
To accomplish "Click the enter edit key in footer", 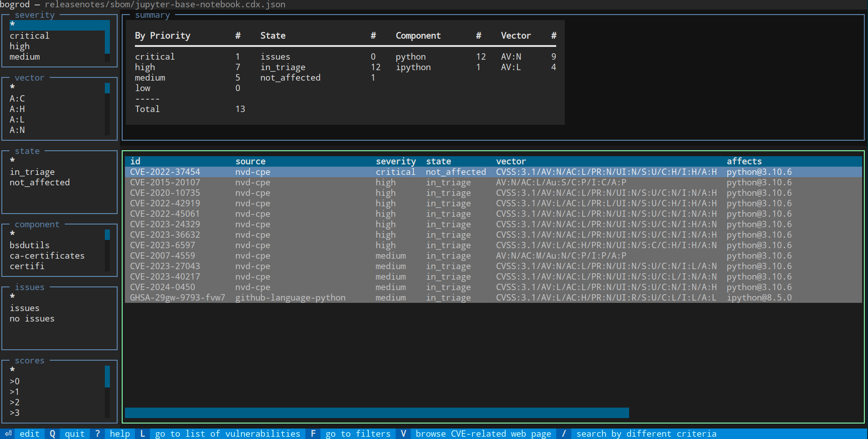I will [8, 434].
